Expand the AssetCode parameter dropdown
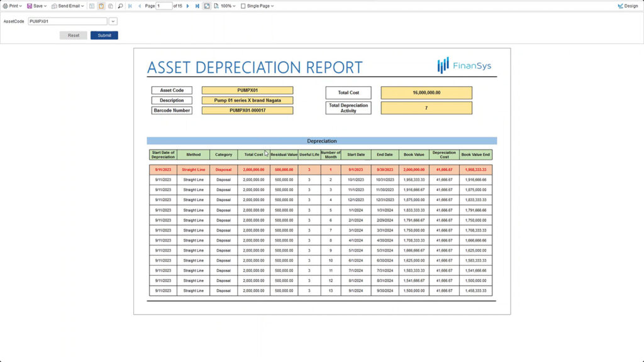The height and width of the screenshot is (362, 644). (x=113, y=21)
